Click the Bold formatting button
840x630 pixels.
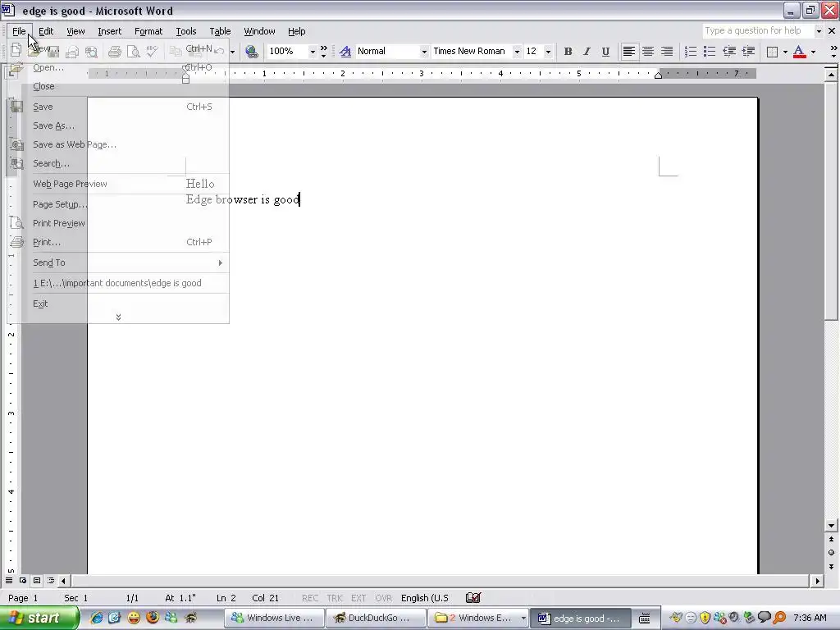point(568,52)
